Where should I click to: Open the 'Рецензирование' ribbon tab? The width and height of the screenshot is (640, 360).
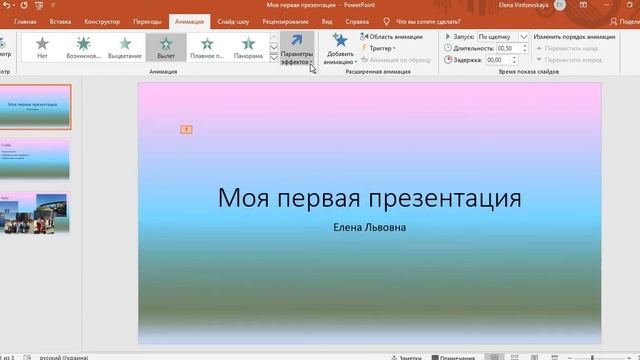pyautogui.click(x=285, y=22)
